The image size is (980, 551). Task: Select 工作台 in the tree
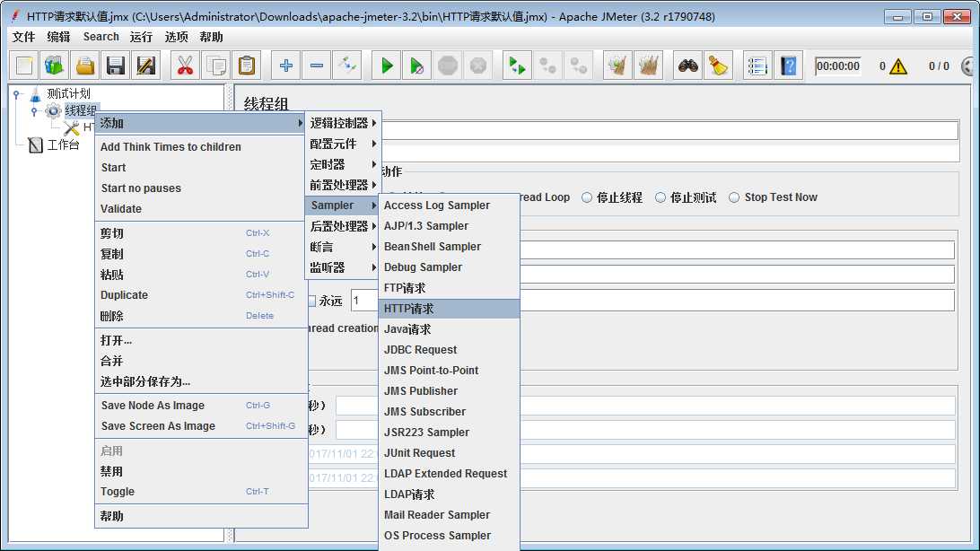pyautogui.click(x=63, y=145)
